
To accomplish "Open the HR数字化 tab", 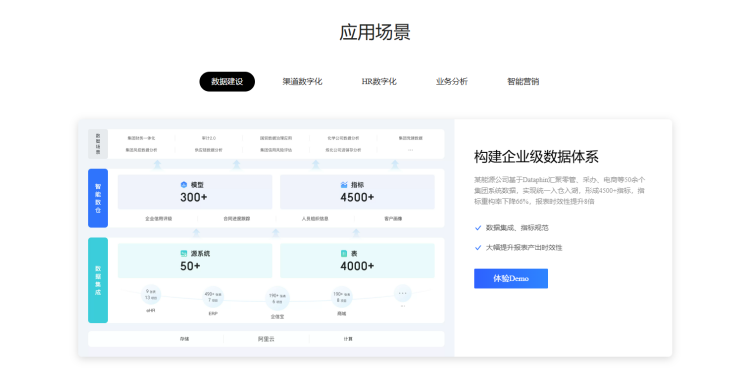I will [379, 82].
